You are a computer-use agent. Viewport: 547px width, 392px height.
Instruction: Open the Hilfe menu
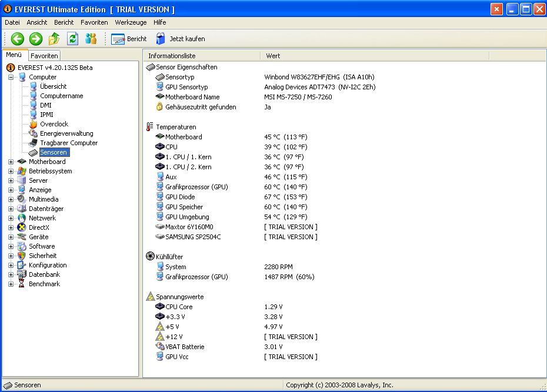point(160,22)
